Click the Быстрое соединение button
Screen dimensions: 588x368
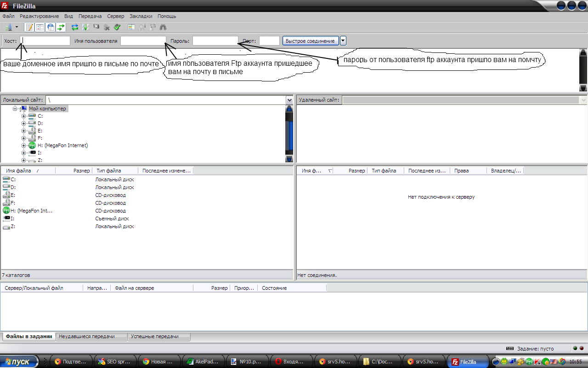pos(311,41)
